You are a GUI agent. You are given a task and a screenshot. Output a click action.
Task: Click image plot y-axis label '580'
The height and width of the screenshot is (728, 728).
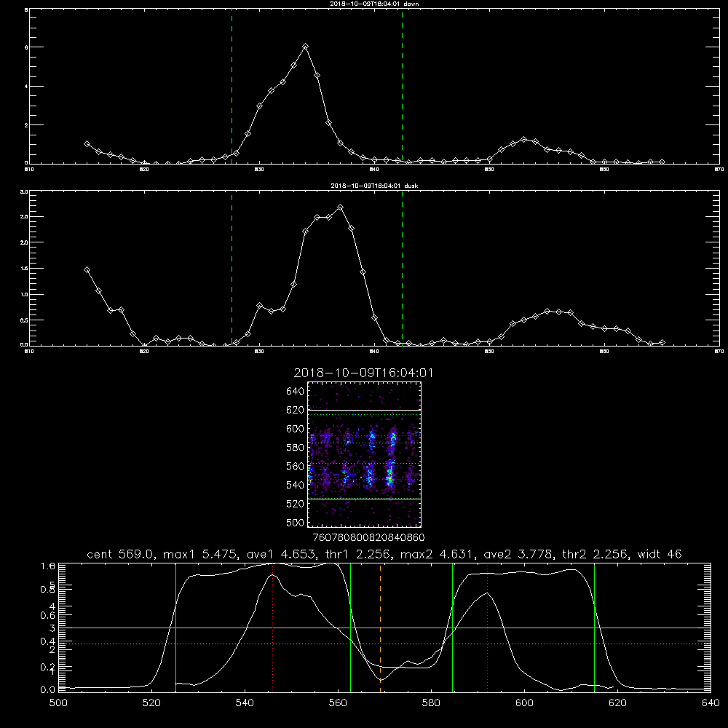click(x=296, y=448)
